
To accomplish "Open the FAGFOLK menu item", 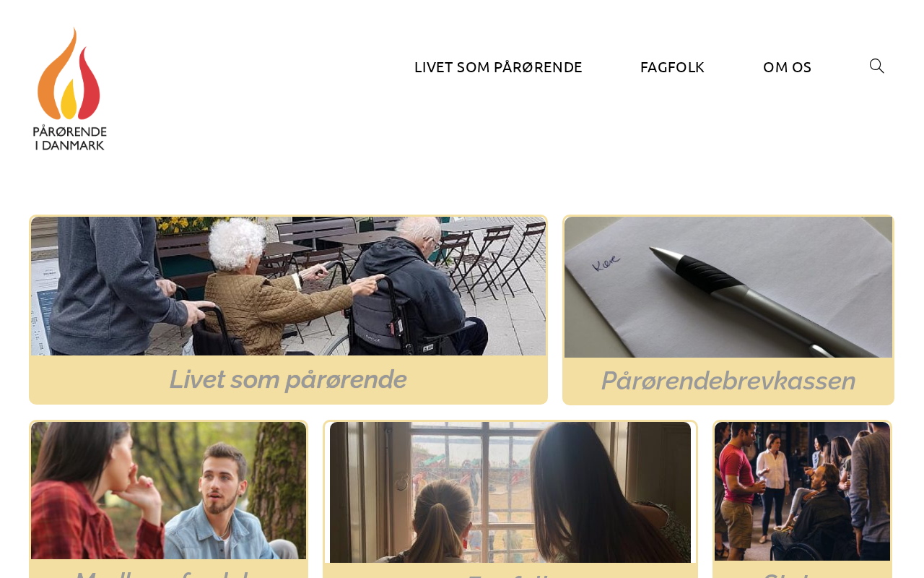I will tap(672, 67).
